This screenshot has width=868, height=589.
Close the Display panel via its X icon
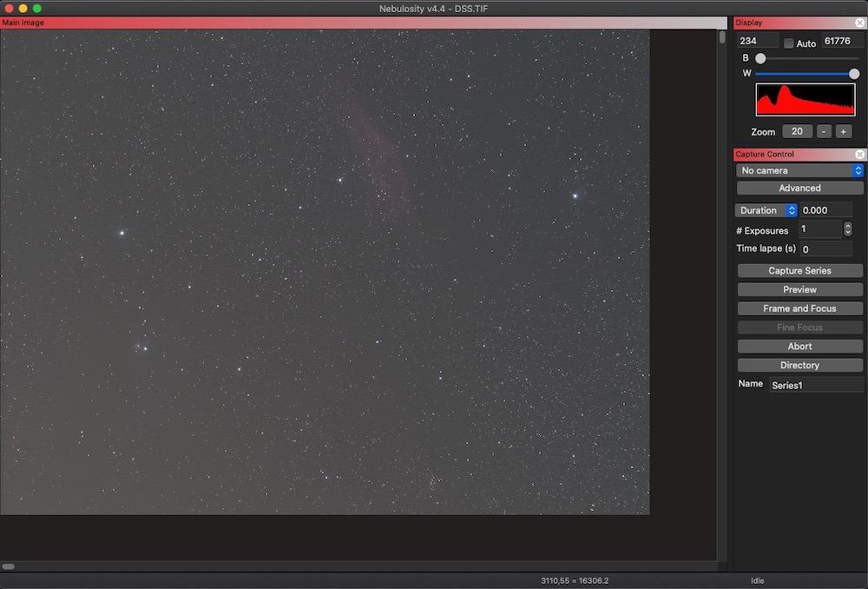(861, 22)
